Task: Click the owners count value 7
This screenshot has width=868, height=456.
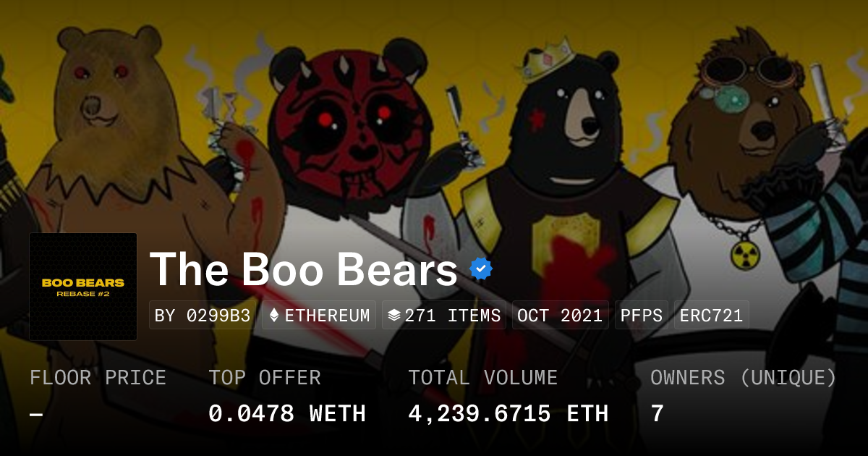Action: [x=657, y=414]
